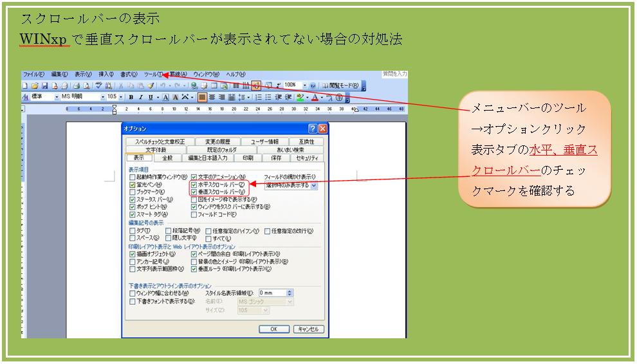The image size is (637, 364).
Task: Switch to the スペルチェックと文章校正 tab
Action: [x=160, y=141]
